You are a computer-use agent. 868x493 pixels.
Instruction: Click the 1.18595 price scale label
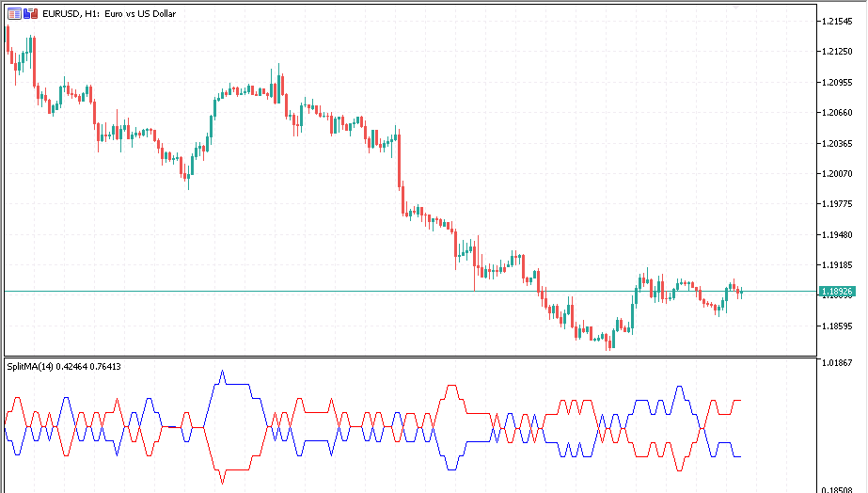point(836,326)
